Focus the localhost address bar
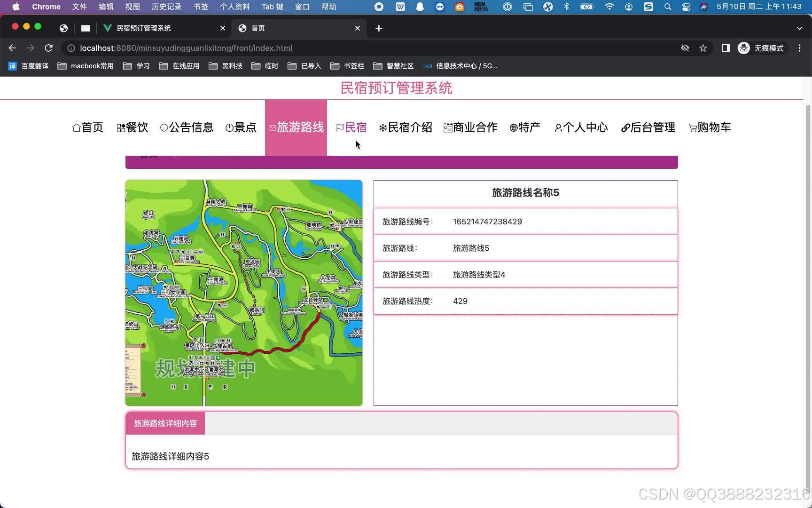 371,48
